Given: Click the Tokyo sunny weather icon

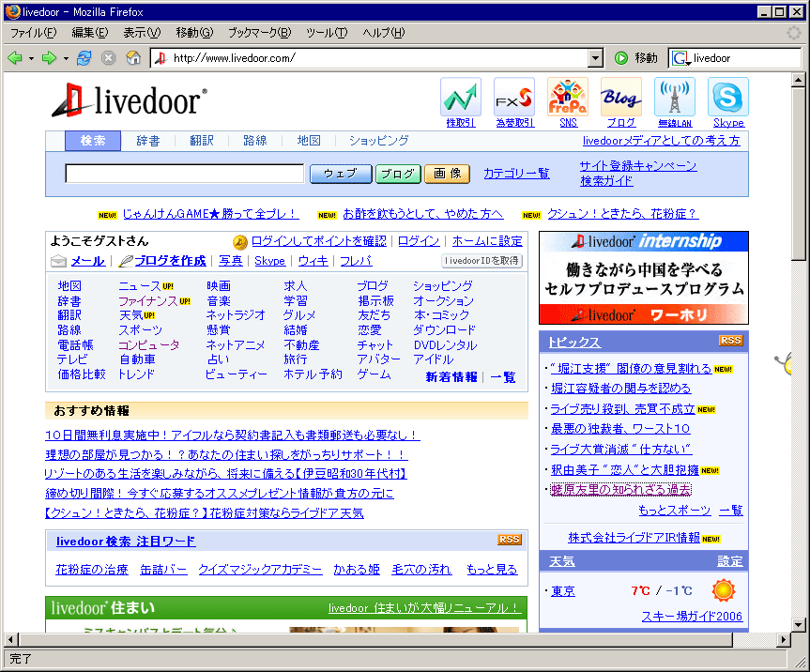Looking at the screenshot, I should [724, 589].
